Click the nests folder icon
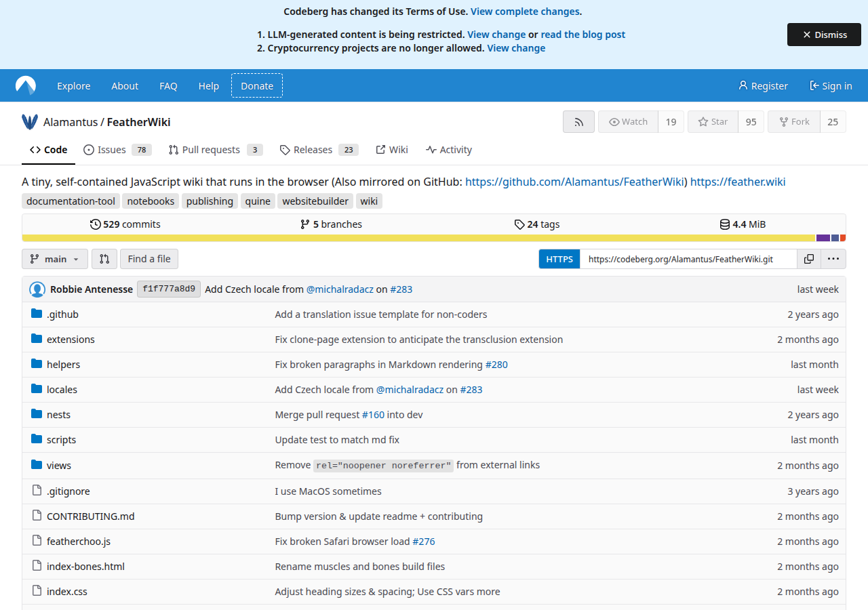This screenshot has height=610, width=868. pyautogui.click(x=37, y=414)
